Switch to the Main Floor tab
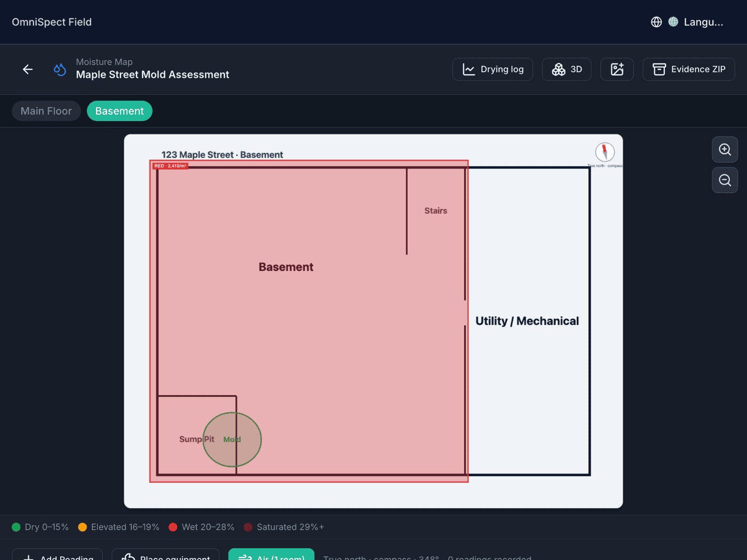 (46, 111)
